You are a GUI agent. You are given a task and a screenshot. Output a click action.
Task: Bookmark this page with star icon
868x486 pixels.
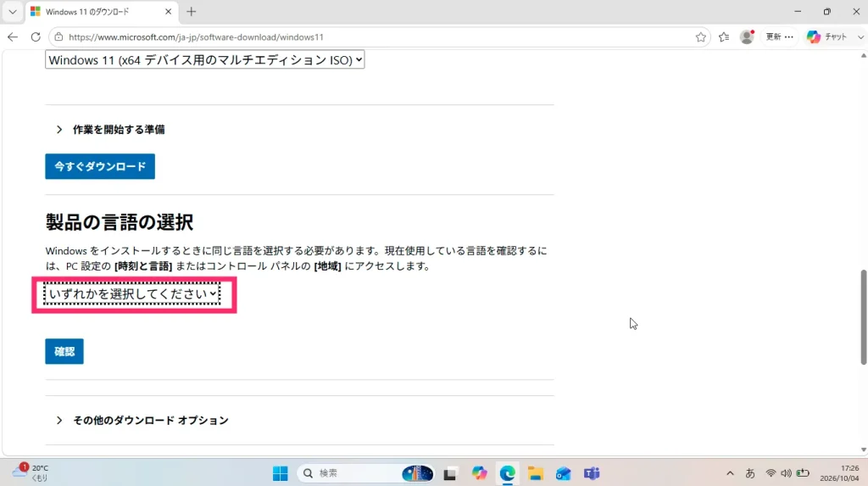click(701, 37)
